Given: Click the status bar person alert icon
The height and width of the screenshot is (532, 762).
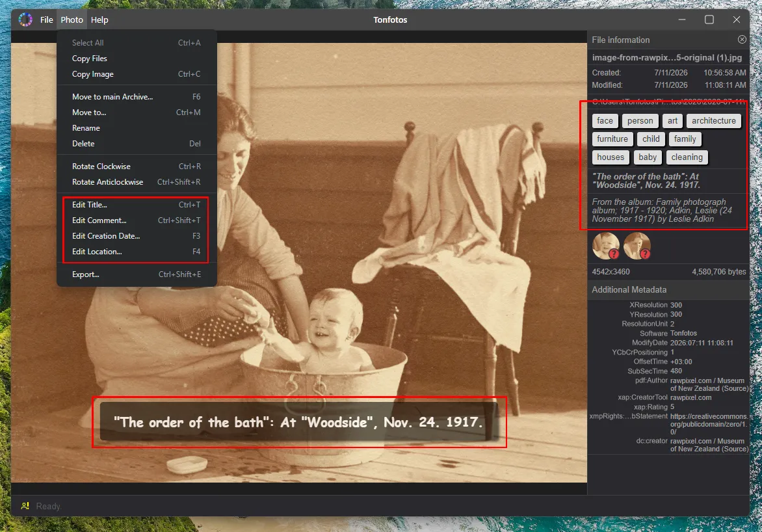Looking at the screenshot, I should coord(25,506).
